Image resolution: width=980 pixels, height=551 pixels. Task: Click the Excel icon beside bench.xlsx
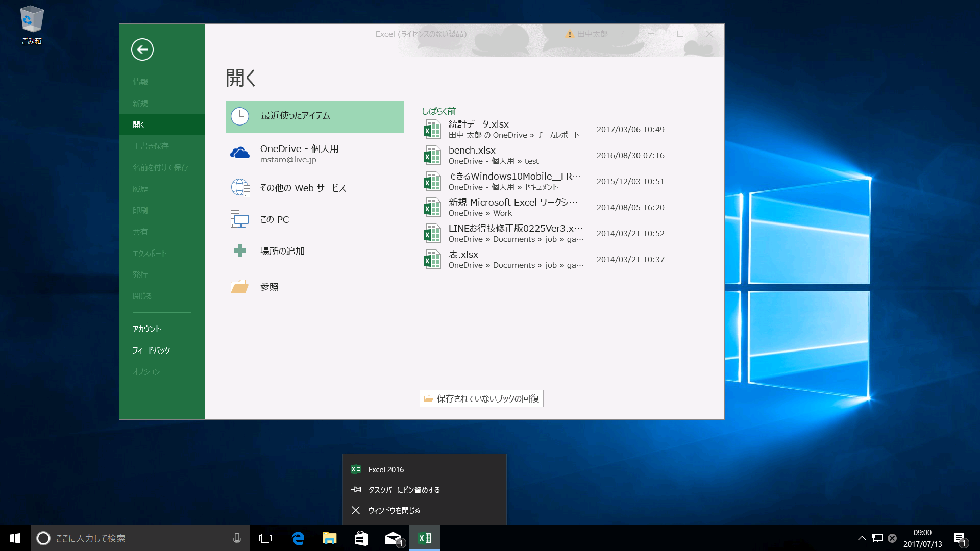(432, 155)
